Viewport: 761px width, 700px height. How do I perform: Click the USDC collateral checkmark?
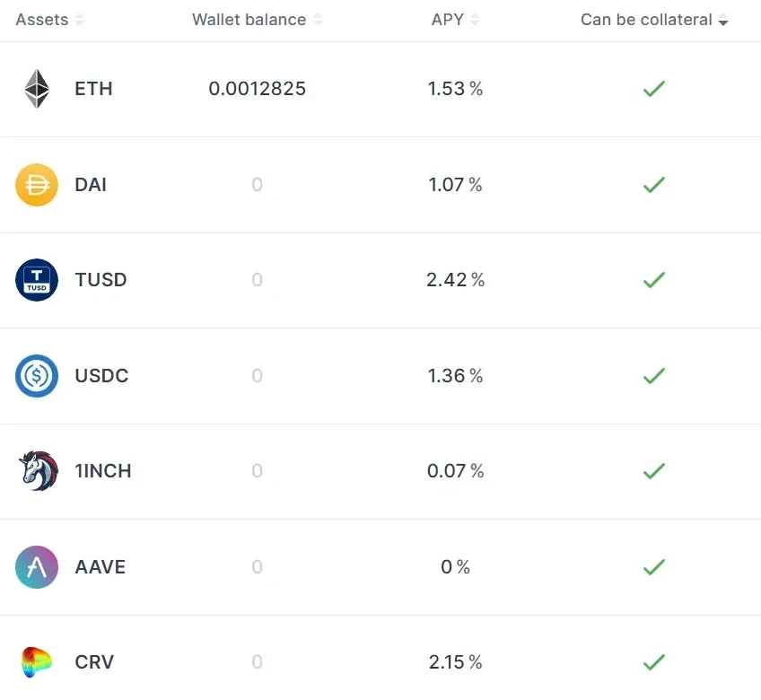[x=653, y=376]
